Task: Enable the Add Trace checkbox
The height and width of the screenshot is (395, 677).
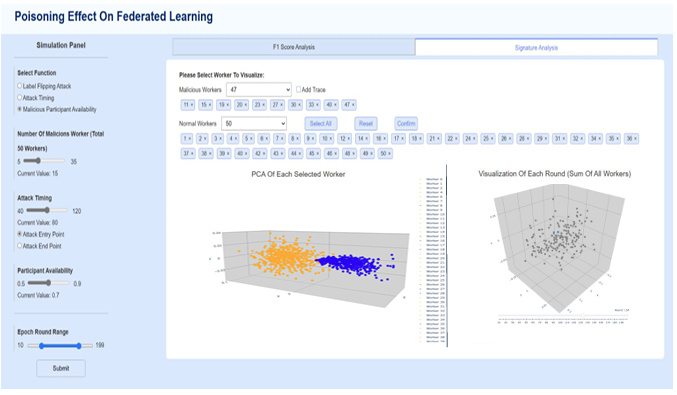Action: 298,89
